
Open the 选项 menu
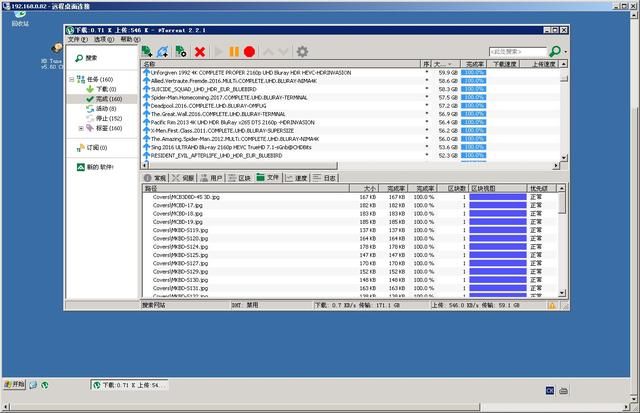[x=104, y=39]
